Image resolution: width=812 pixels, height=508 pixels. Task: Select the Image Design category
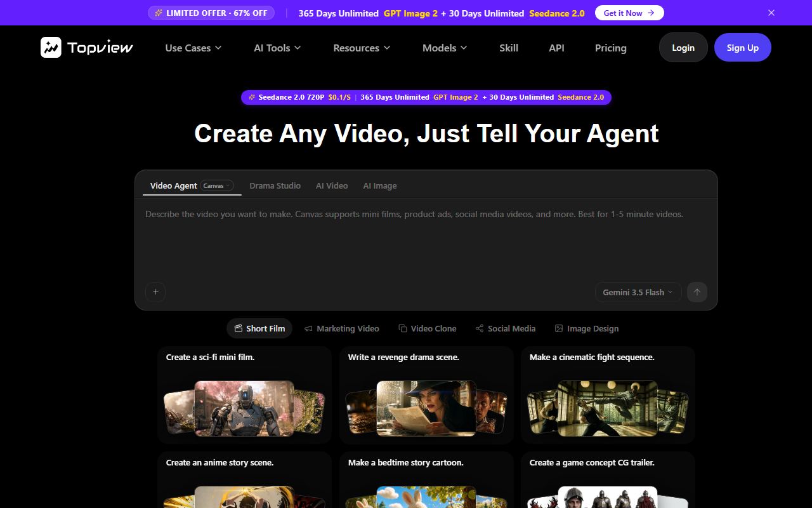click(x=587, y=328)
